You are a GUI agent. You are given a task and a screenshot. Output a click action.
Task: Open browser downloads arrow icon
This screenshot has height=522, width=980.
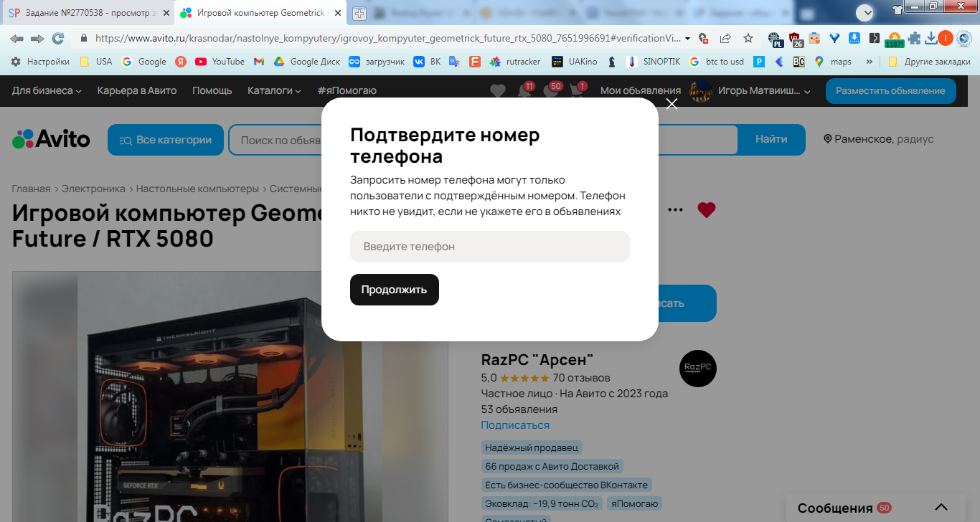click(x=930, y=39)
